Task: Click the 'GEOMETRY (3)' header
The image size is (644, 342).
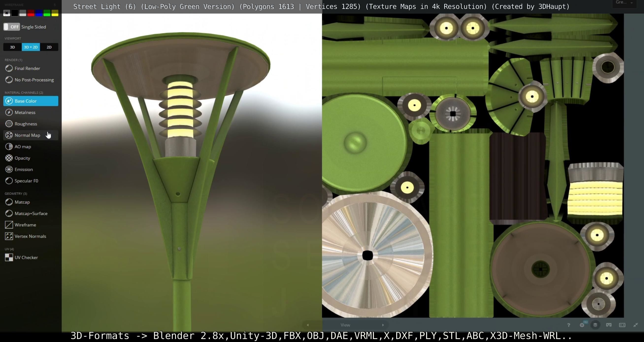Action: [16, 194]
